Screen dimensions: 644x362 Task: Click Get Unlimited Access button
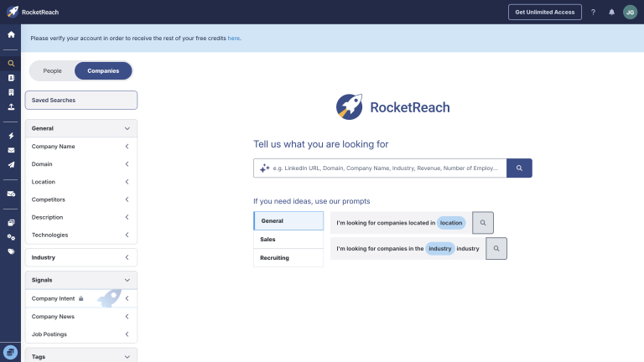[544, 13]
